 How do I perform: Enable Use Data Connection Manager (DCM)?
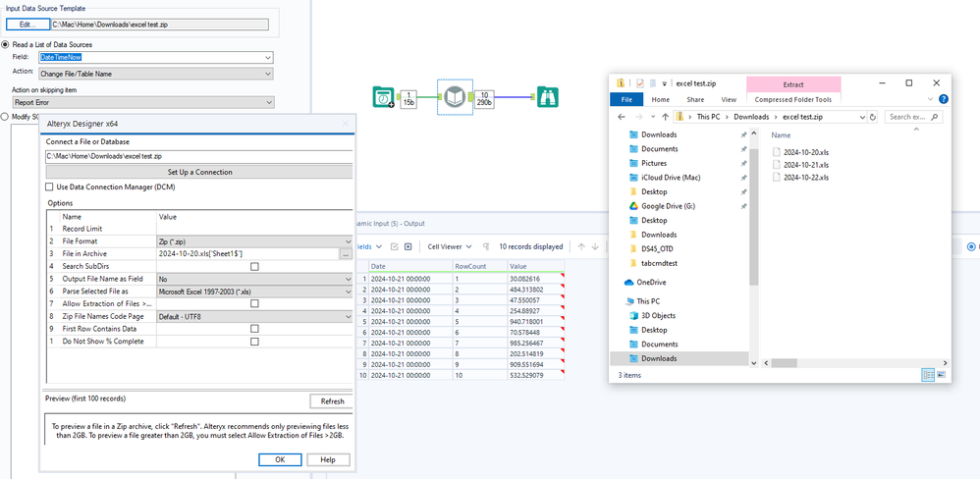(50, 186)
